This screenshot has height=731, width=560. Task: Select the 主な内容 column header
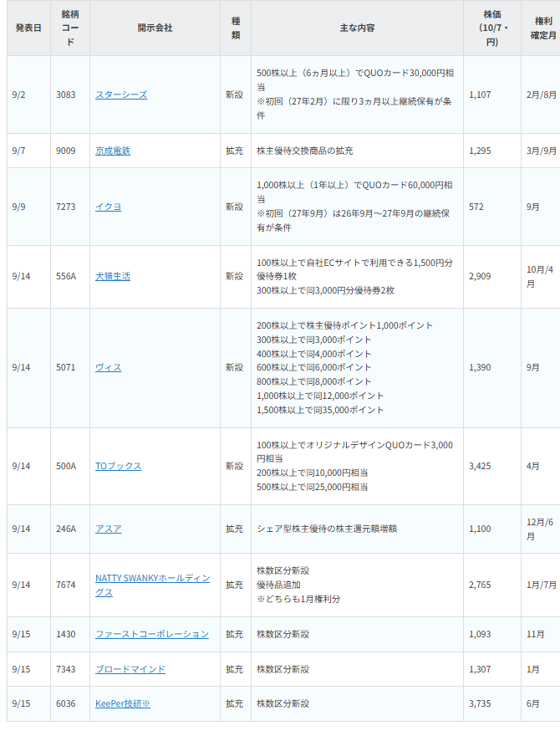357,28
